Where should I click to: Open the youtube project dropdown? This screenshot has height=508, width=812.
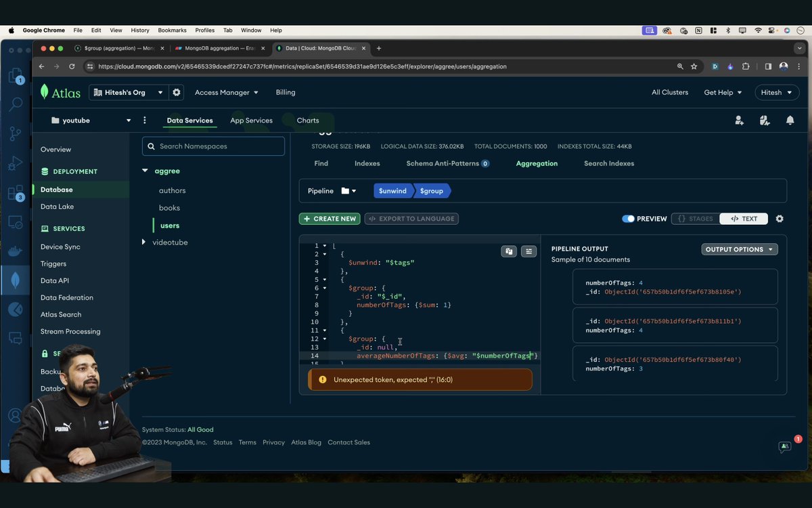[91, 121]
